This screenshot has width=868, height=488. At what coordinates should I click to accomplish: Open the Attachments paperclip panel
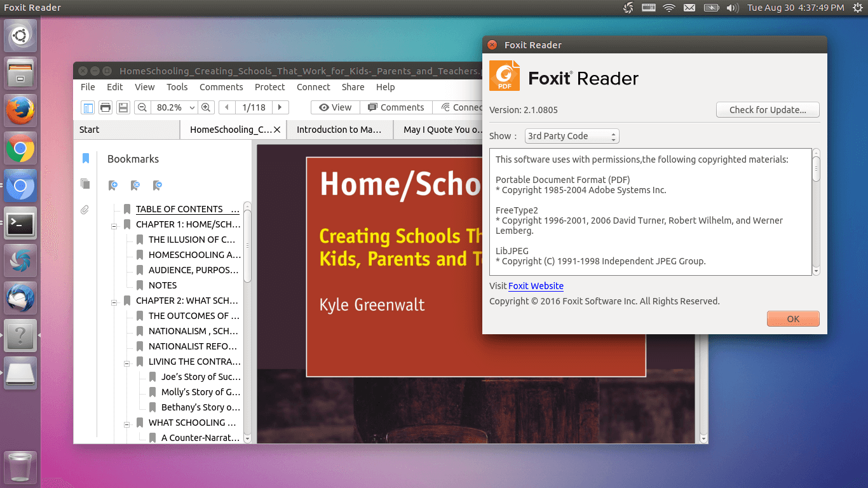[x=85, y=210]
